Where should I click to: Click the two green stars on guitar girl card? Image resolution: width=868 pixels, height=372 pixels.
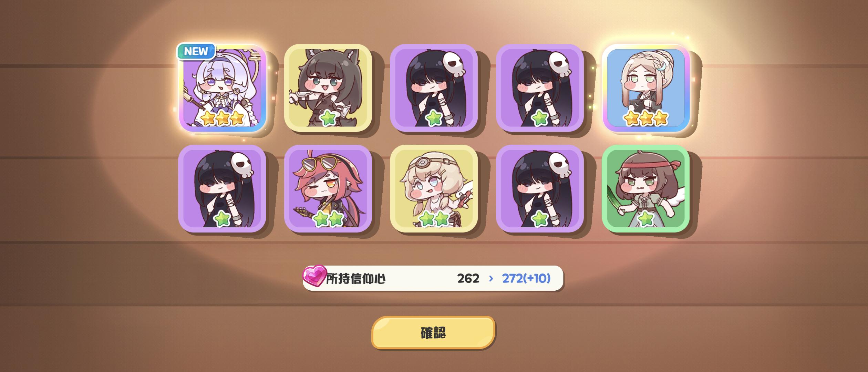coord(328,219)
